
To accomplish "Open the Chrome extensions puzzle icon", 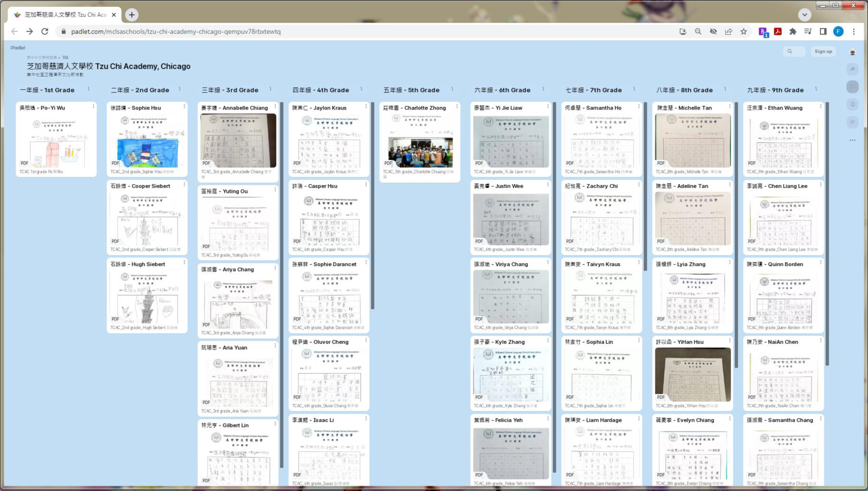I will click(793, 32).
